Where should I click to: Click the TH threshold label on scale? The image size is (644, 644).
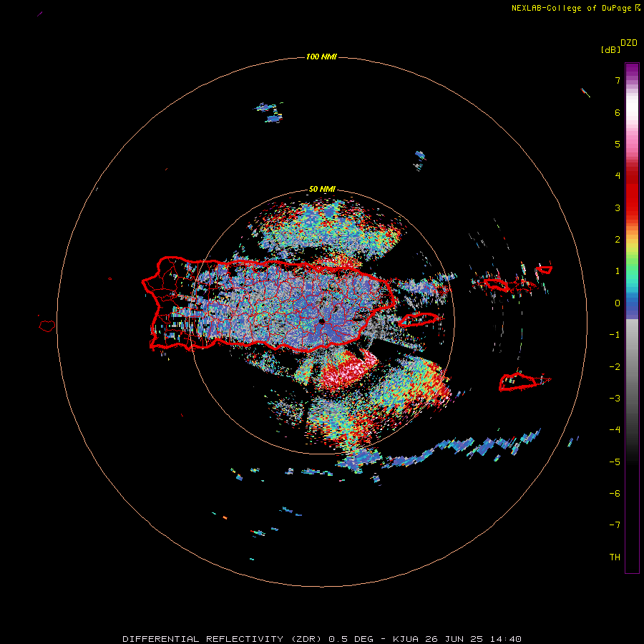click(x=615, y=557)
